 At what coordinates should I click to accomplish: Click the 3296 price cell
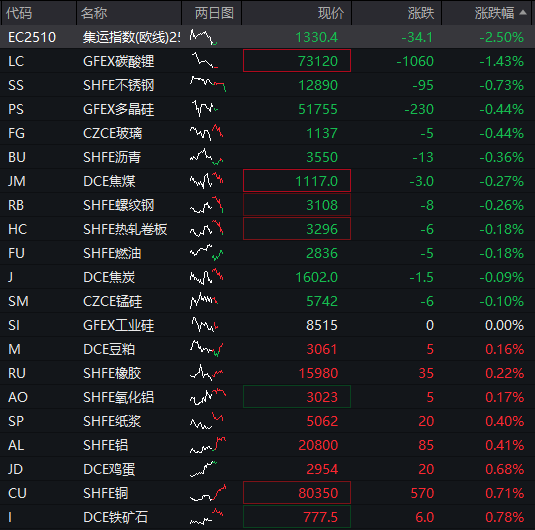pos(297,229)
